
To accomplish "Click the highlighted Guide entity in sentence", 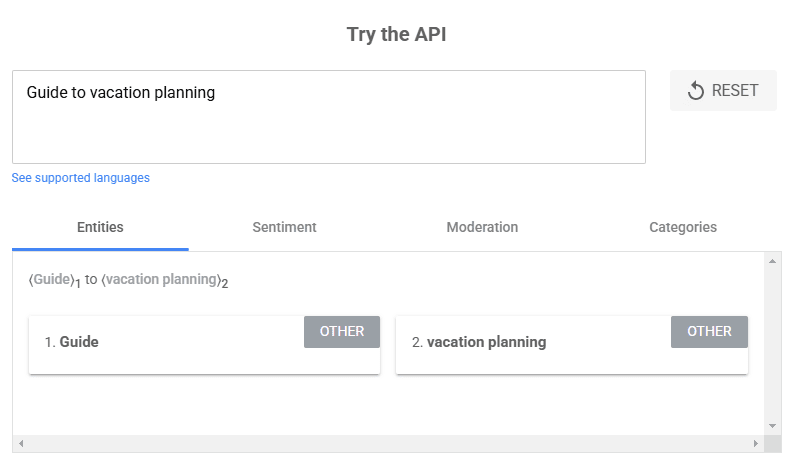I will (51, 280).
